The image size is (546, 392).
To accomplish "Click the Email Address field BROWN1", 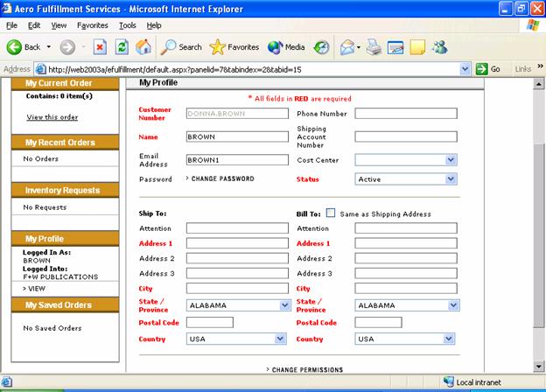I will (237, 160).
